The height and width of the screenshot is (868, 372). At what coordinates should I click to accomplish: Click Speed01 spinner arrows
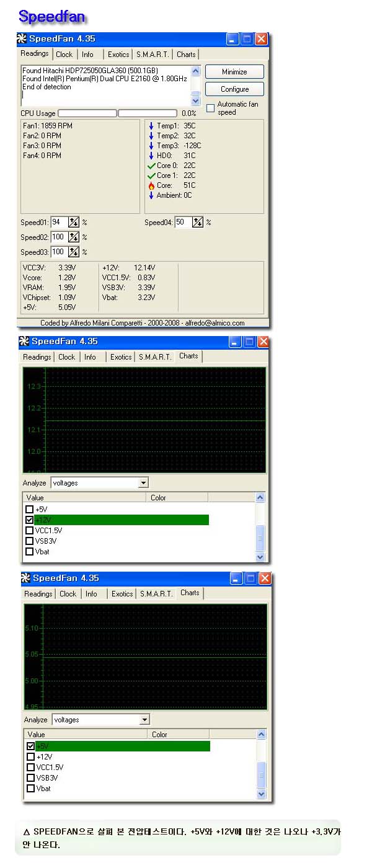click(x=74, y=222)
